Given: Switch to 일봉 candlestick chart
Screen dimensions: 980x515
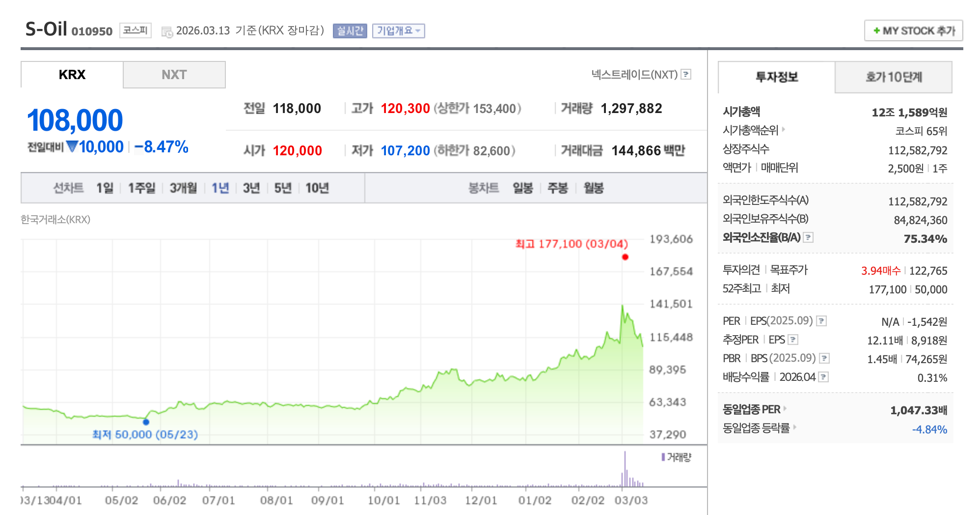Looking at the screenshot, I should [x=523, y=188].
